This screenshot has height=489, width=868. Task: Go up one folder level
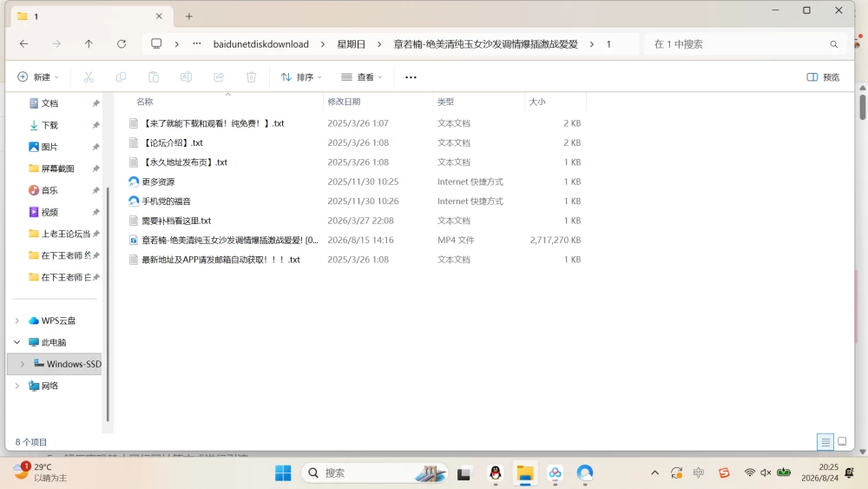(89, 43)
